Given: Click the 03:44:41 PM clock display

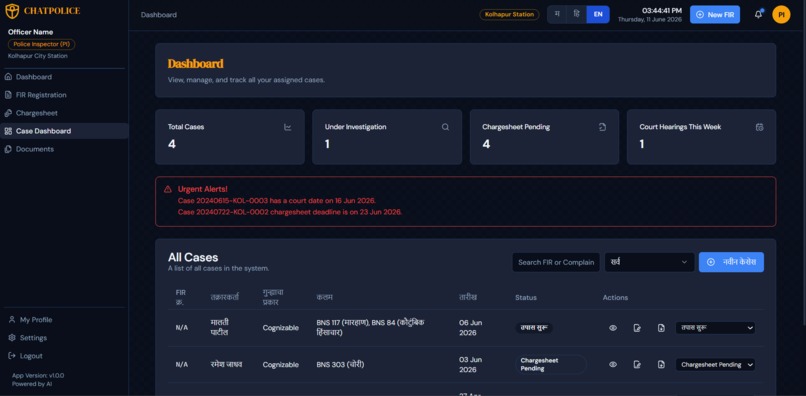Looking at the screenshot, I should pyautogui.click(x=662, y=10).
